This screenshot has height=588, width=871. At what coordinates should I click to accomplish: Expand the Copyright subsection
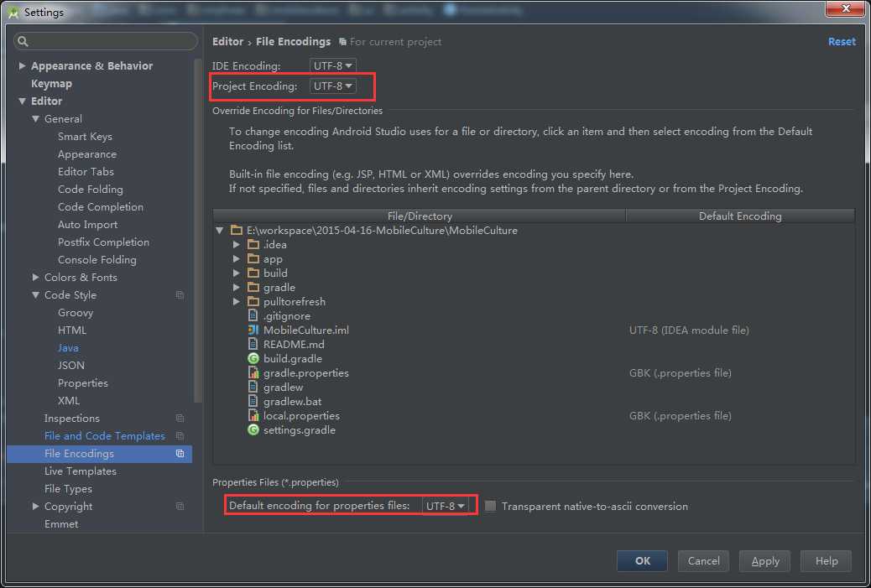pyautogui.click(x=35, y=507)
